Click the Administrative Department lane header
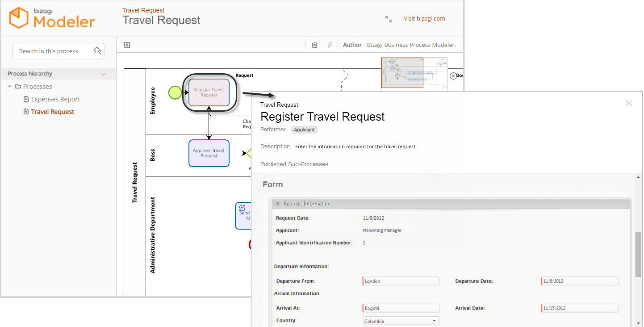This screenshot has height=327, width=644. point(153,235)
